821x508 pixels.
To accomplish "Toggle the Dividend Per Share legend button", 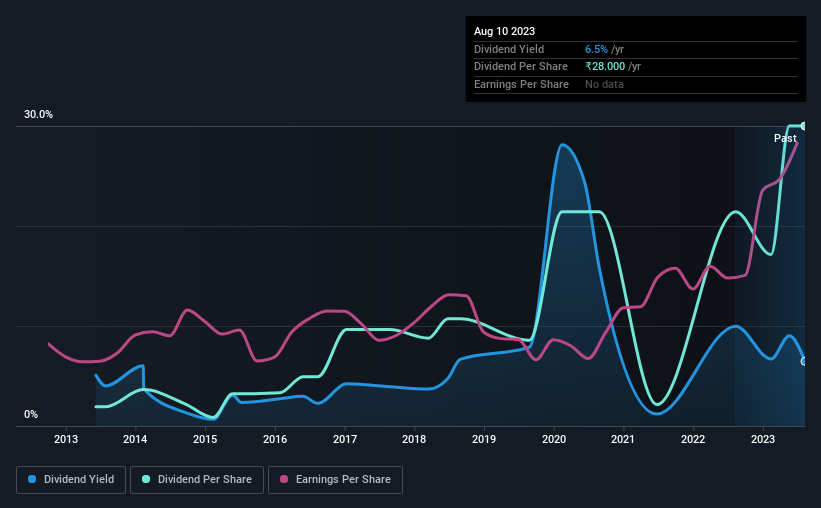I will coord(197,480).
